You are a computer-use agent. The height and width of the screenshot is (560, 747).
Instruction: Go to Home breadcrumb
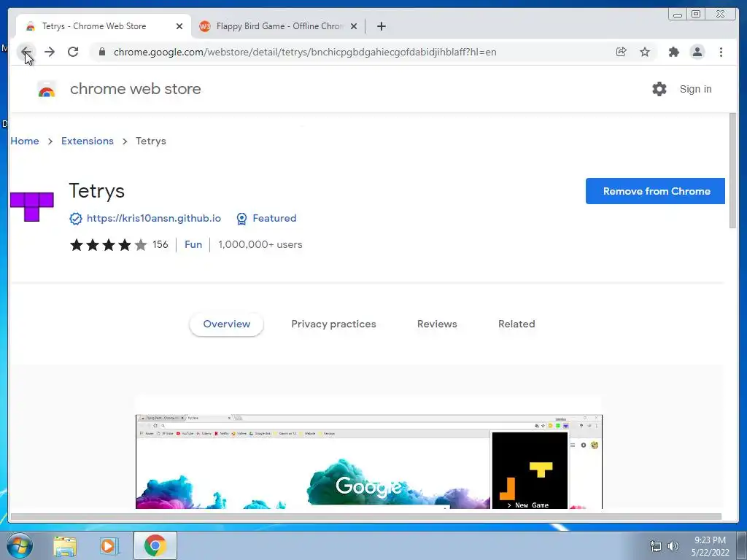point(25,141)
